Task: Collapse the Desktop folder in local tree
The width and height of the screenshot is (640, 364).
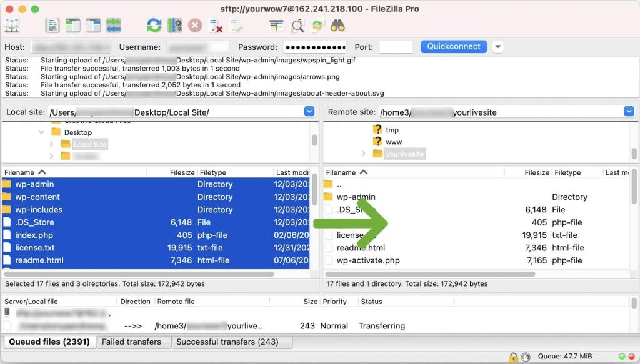Action: tap(42, 132)
